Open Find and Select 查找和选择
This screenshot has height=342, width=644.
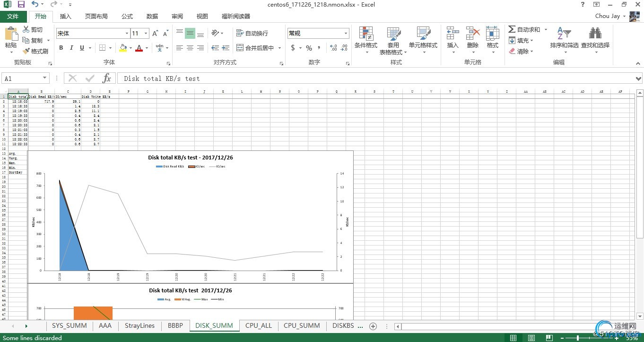point(595,40)
